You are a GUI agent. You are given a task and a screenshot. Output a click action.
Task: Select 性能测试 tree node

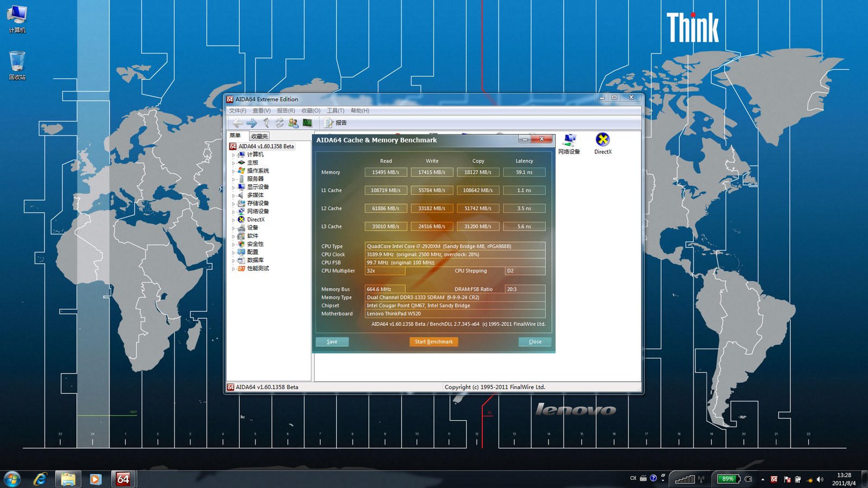click(253, 268)
